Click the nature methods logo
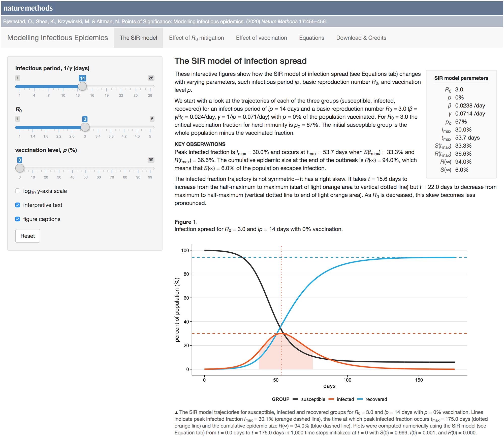The width and height of the screenshot is (504, 442). point(28,8)
